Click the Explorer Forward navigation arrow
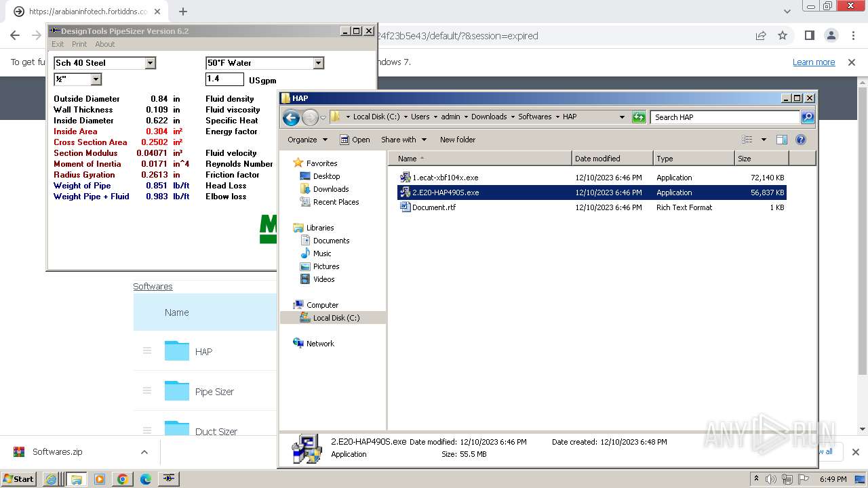 [x=310, y=117]
